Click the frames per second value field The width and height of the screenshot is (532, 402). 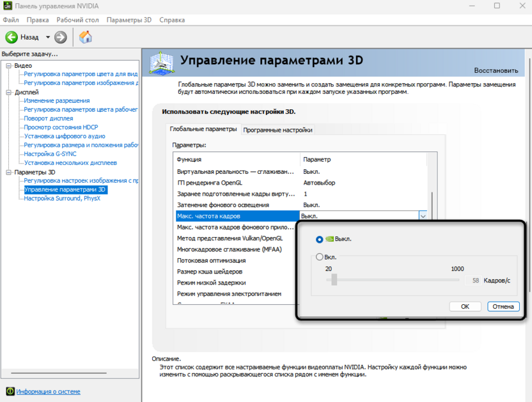[x=473, y=281]
